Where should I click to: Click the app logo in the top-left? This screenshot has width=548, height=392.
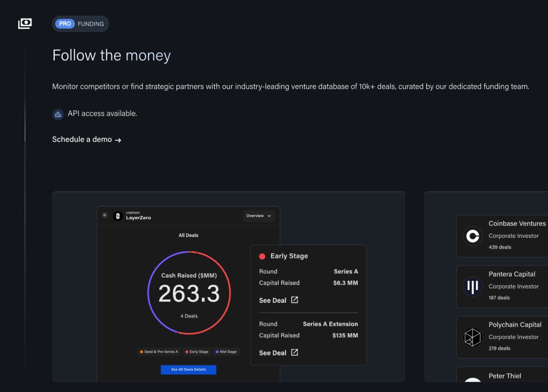25,23
